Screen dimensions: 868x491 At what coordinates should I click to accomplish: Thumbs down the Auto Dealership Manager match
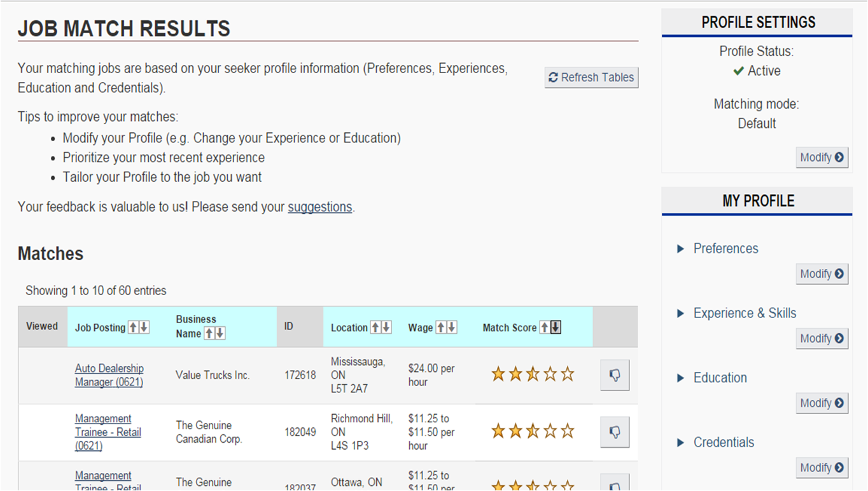click(x=615, y=375)
